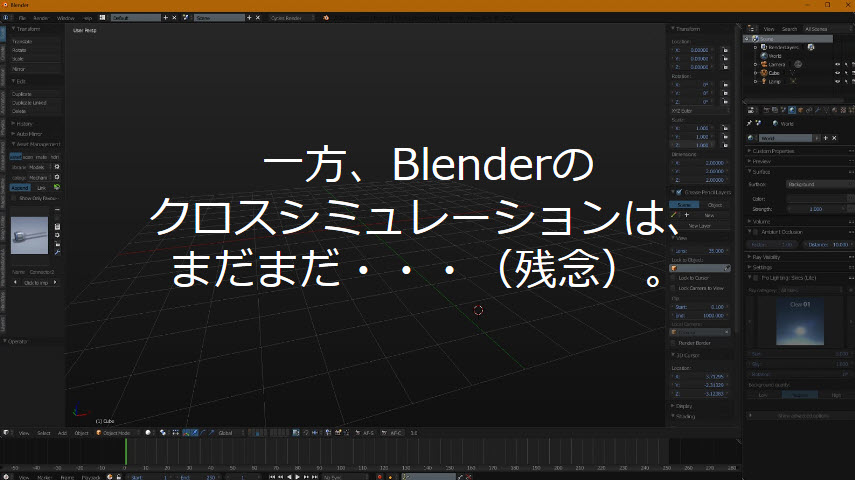Open the Select menu in 3D header
This screenshot has height=480, width=855.
click(x=44, y=433)
